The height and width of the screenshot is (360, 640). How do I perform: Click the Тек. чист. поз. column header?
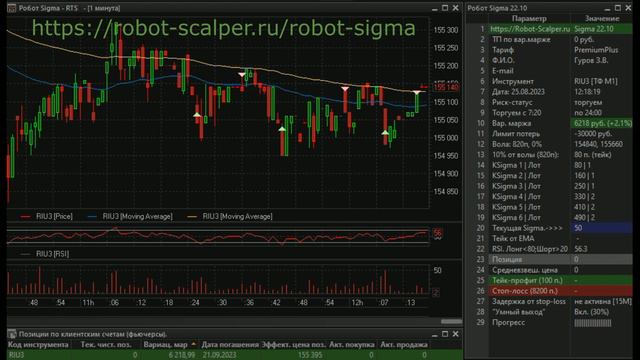[x=106, y=344]
